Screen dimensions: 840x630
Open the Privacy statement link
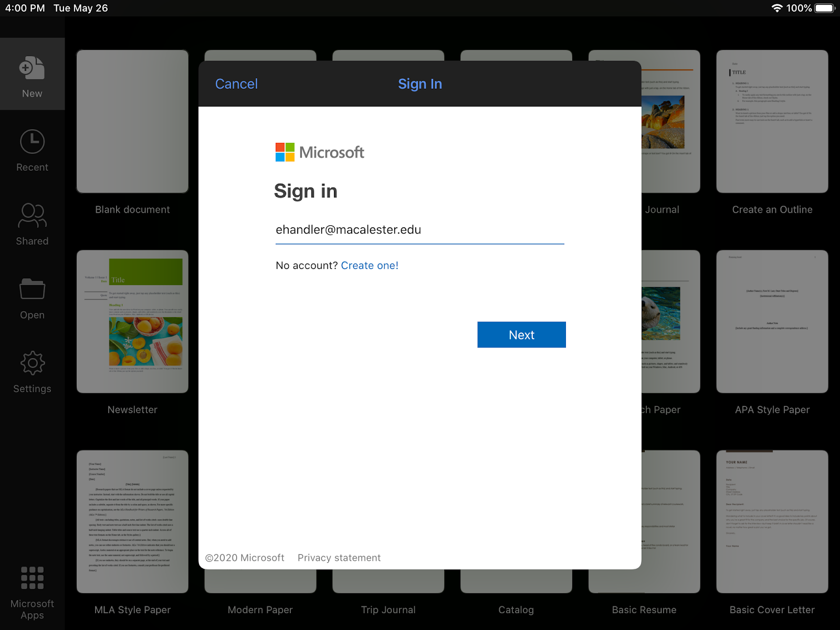coord(339,558)
